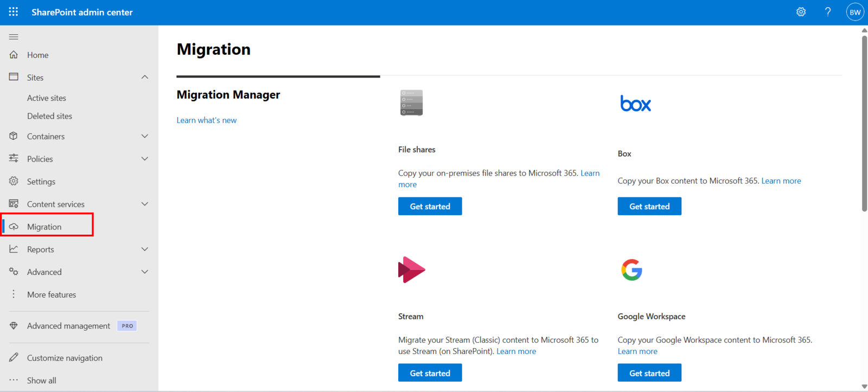Click the Sites window icon

(x=14, y=77)
